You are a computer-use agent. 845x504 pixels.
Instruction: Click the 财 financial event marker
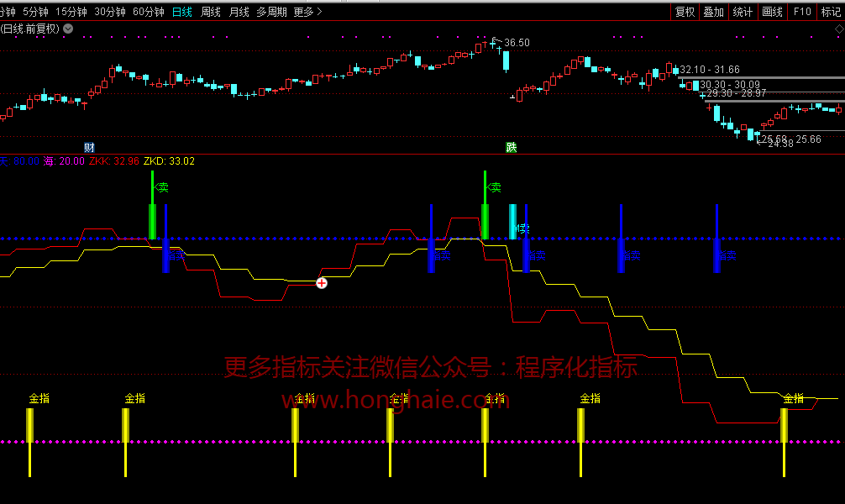pyautogui.click(x=89, y=147)
